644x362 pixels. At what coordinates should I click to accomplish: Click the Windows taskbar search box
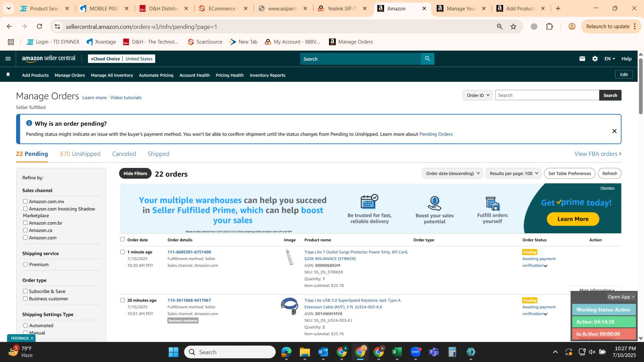pyautogui.click(x=230, y=352)
